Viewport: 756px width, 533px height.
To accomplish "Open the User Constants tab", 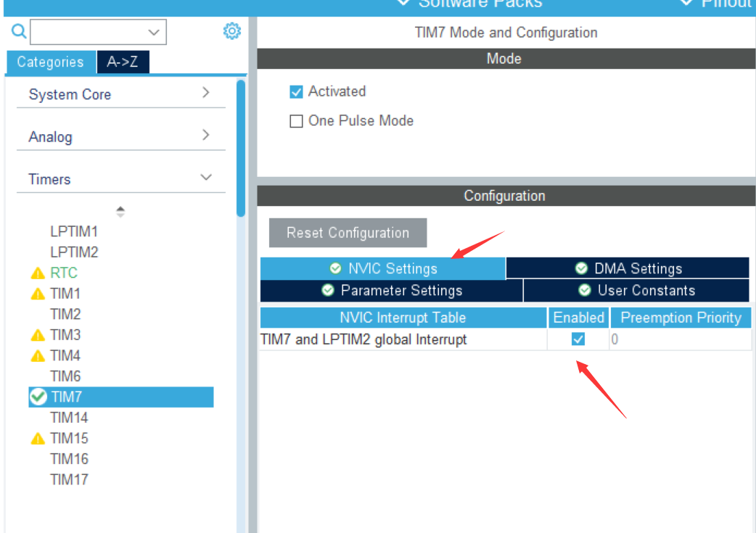I will click(636, 291).
